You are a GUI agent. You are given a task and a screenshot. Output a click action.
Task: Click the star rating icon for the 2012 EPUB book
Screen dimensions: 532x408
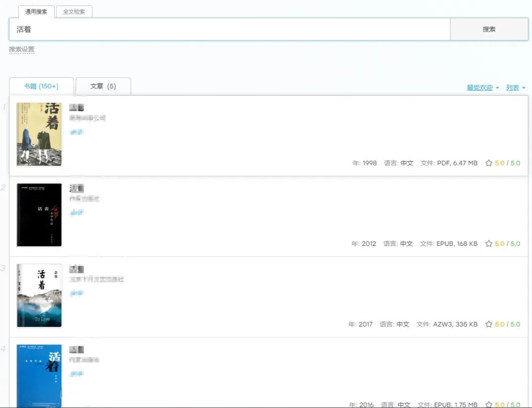(x=489, y=244)
